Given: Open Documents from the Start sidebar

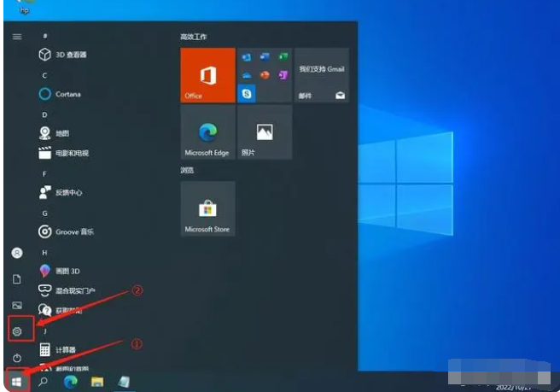Looking at the screenshot, I should 17,279.
